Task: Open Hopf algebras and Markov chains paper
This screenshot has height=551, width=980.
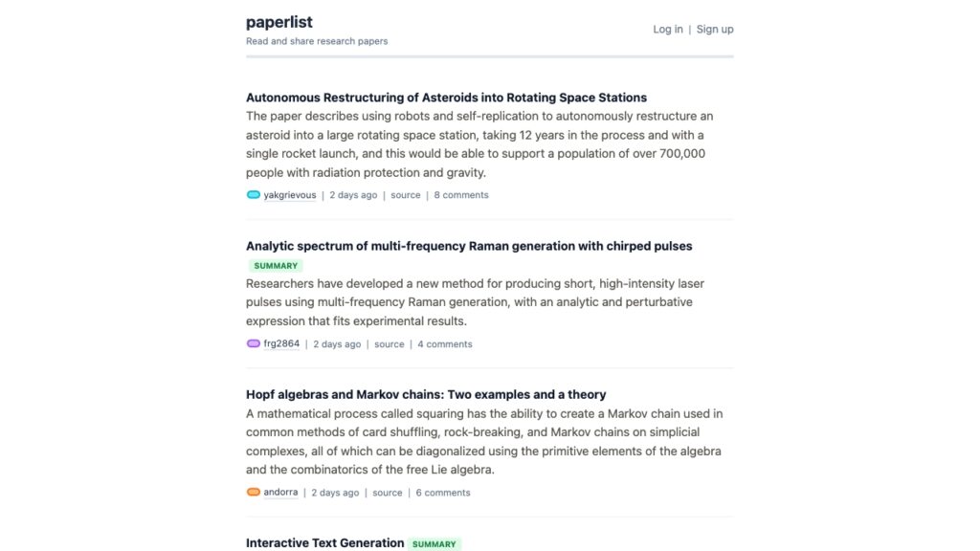Action: click(426, 394)
